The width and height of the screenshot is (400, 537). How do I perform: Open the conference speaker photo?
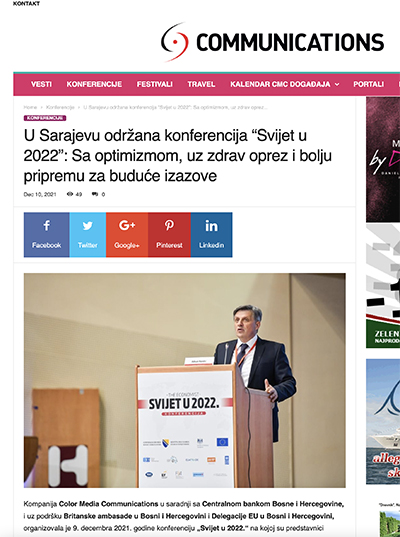tap(185, 380)
